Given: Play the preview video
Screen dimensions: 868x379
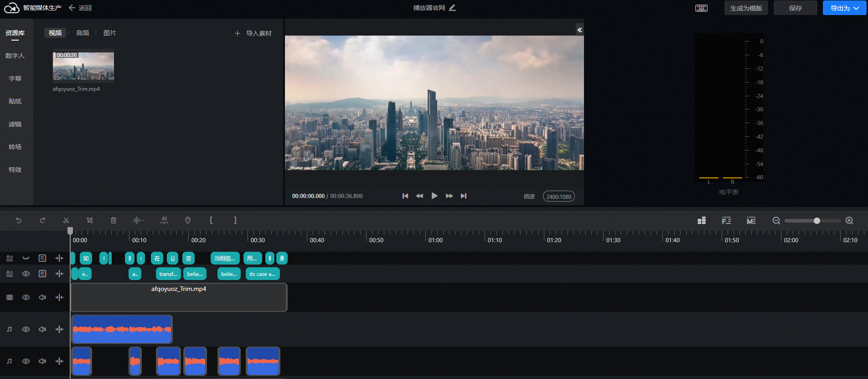Looking at the screenshot, I should click(x=434, y=196).
